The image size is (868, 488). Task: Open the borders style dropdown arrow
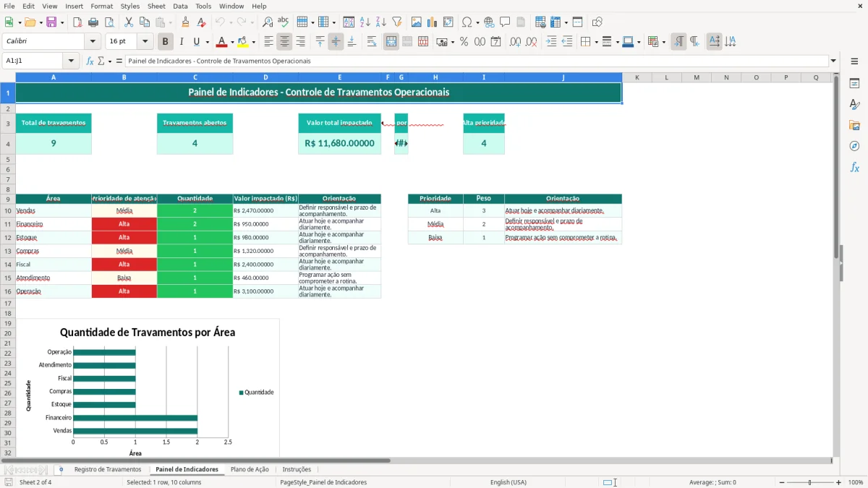point(596,42)
